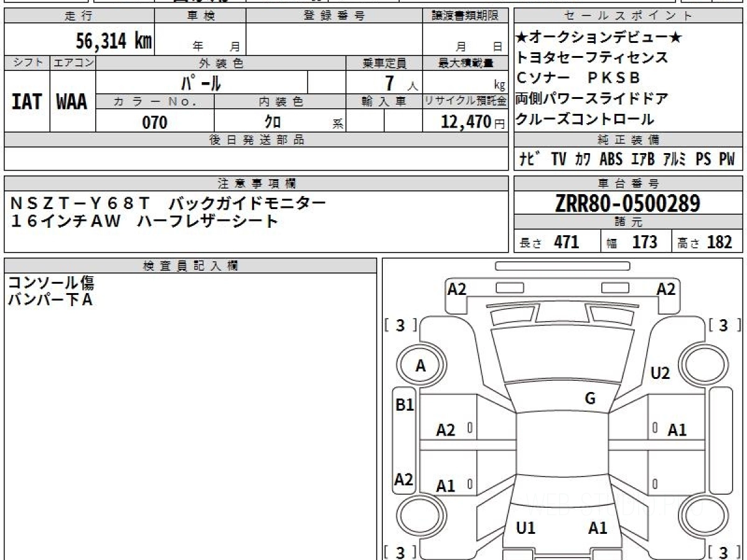Click the 検査員記入欄 header
747x560 pixels.
pos(190,266)
